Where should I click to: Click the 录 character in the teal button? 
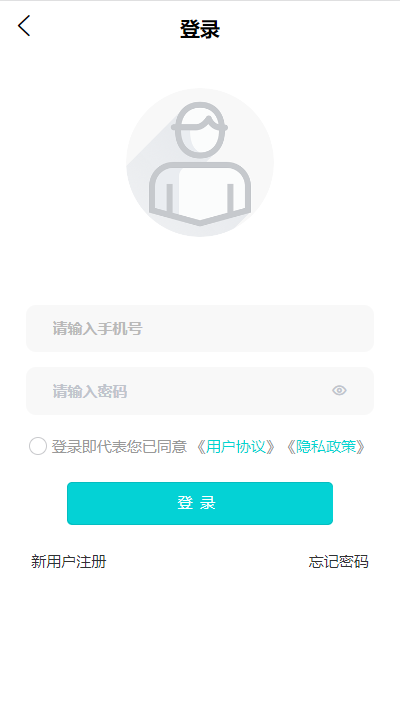[208, 503]
